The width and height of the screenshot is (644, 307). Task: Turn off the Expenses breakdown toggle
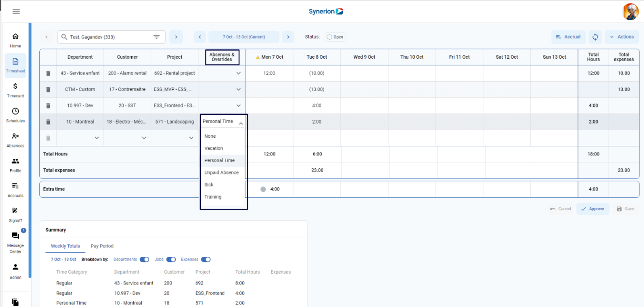[205, 259]
